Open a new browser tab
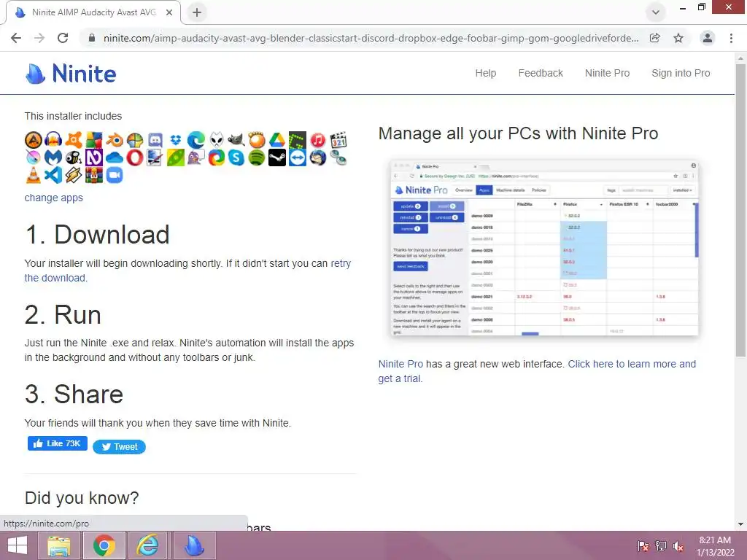 pos(197,12)
